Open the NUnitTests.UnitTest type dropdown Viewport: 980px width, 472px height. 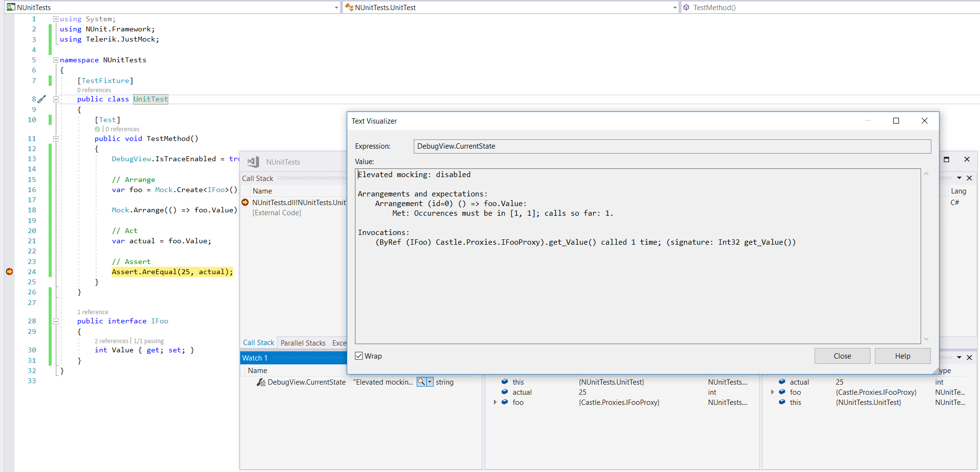coord(675,8)
